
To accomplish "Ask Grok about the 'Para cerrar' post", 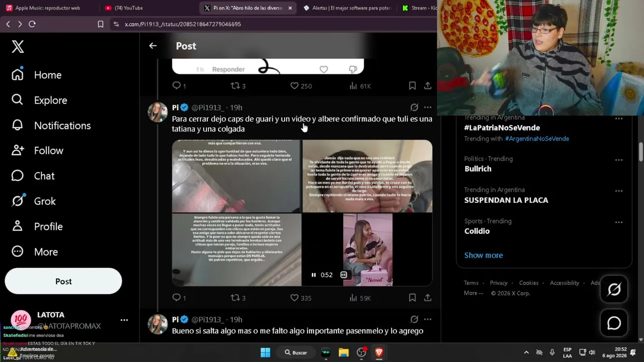I will pos(414,107).
